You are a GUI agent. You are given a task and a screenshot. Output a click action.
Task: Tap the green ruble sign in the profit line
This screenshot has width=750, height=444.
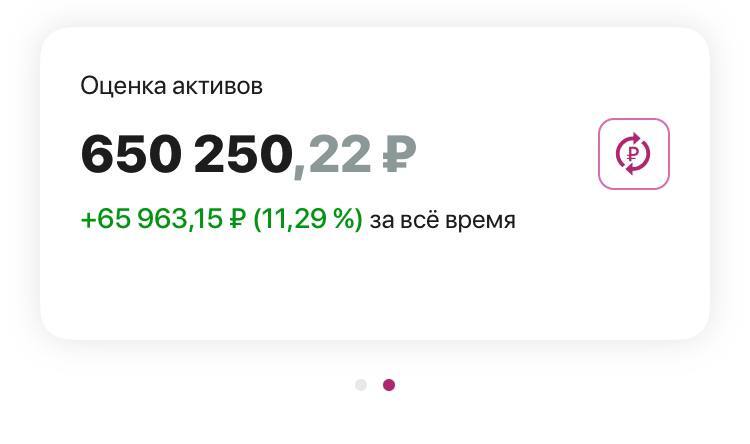click(x=236, y=220)
